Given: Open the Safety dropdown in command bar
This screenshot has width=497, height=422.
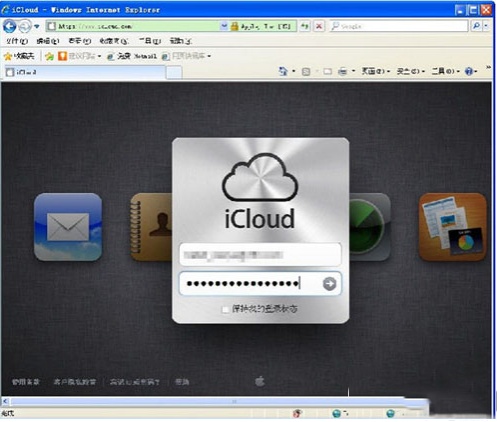Looking at the screenshot, I should pyautogui.click(x=411, y=71).
